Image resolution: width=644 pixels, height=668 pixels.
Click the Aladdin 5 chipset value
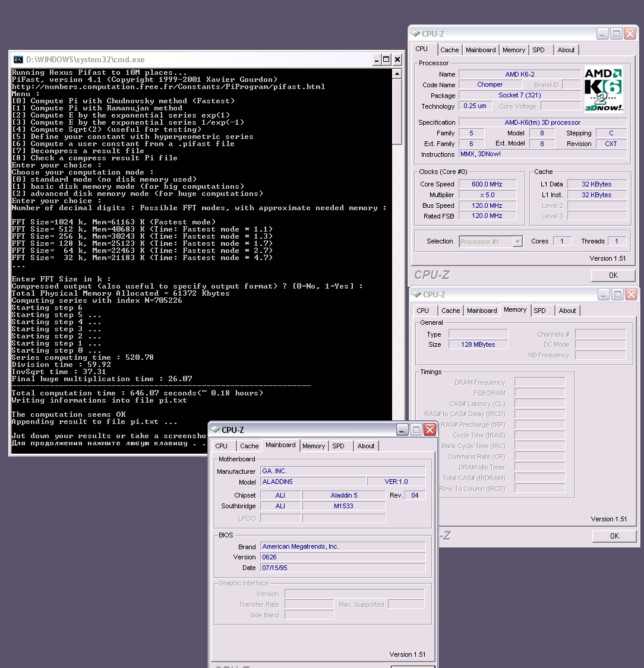click(x=344, y=495)
